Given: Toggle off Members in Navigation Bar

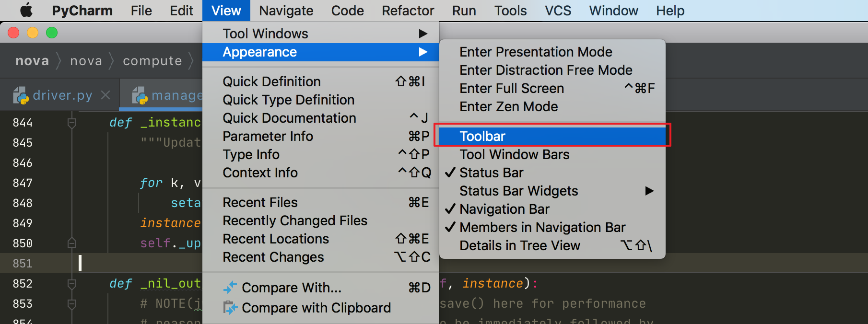Looking at the screenshot, I should [542, 227].
